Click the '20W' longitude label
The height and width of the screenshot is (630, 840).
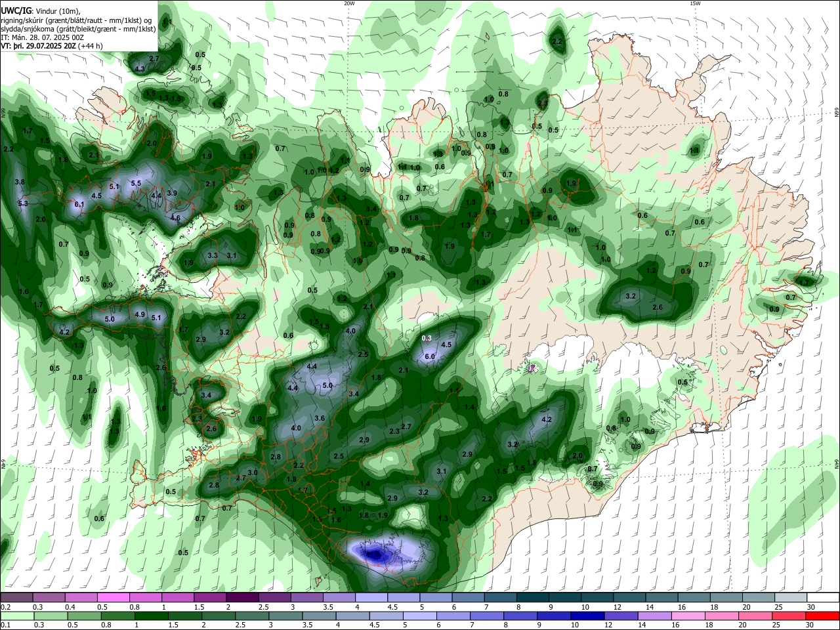click(349, 3)
